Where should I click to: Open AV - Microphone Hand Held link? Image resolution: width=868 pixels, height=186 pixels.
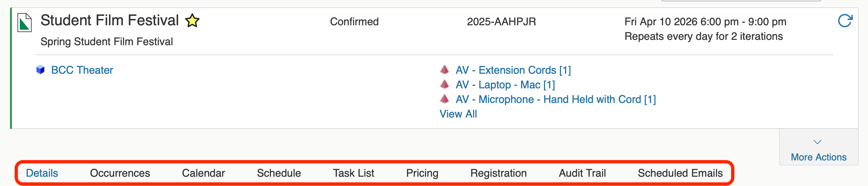tap(555, 100)
